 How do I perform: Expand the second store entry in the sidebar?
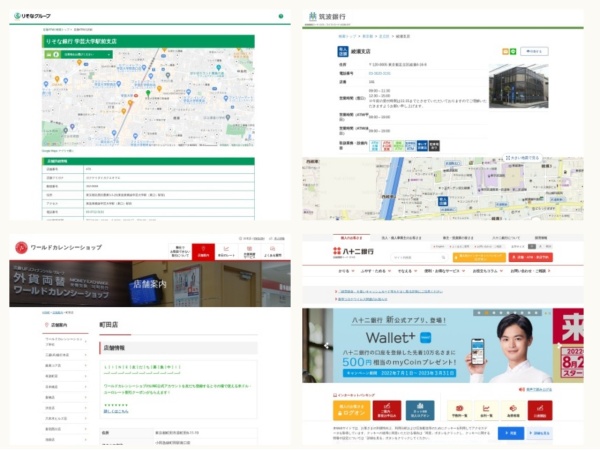click(65, 355)
